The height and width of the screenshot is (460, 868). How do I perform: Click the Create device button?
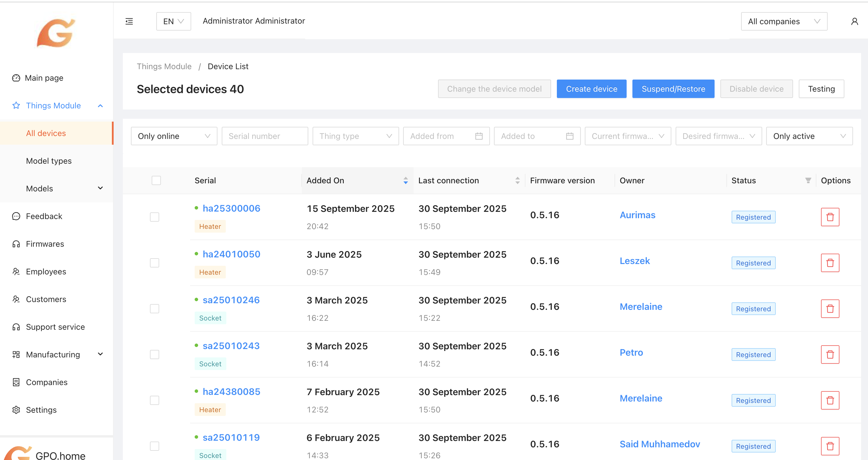[x=591, y=89]
